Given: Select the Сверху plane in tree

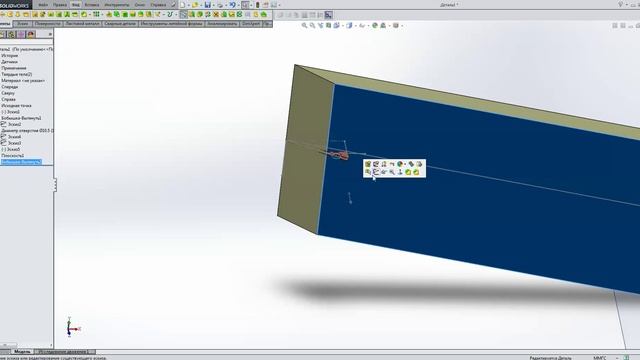Looking at the screenshot, I should [x=8, y=93].
